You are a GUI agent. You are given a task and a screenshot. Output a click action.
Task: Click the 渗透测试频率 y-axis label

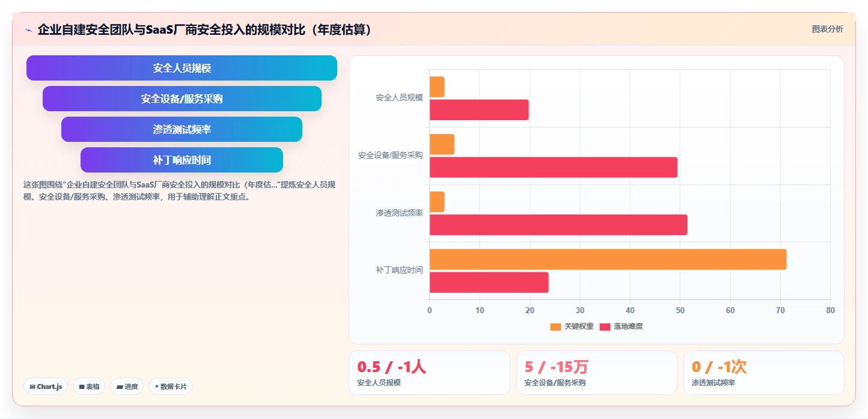(x=399, y=213)
